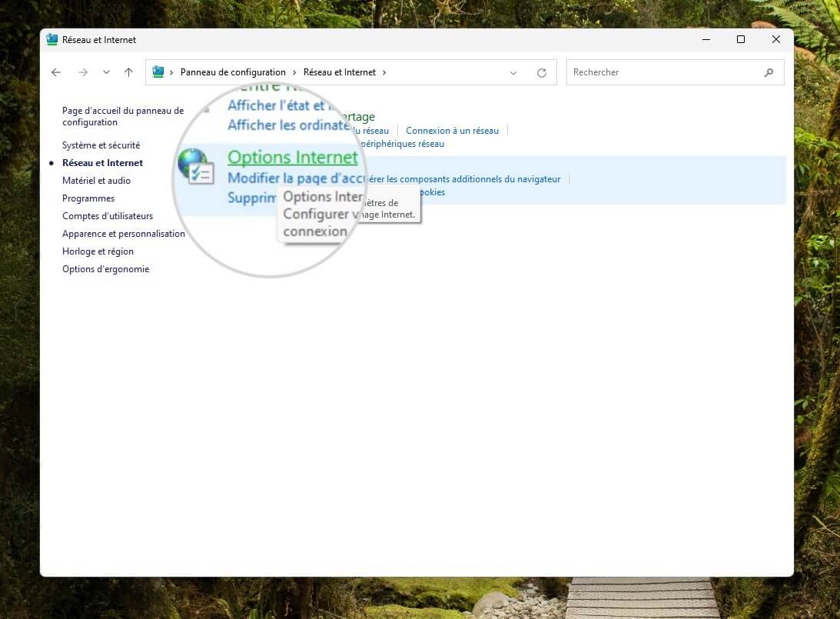The image size is (840, 619).
Task: Click Modifier la page d'accueil link
Action: pos(296,178)
